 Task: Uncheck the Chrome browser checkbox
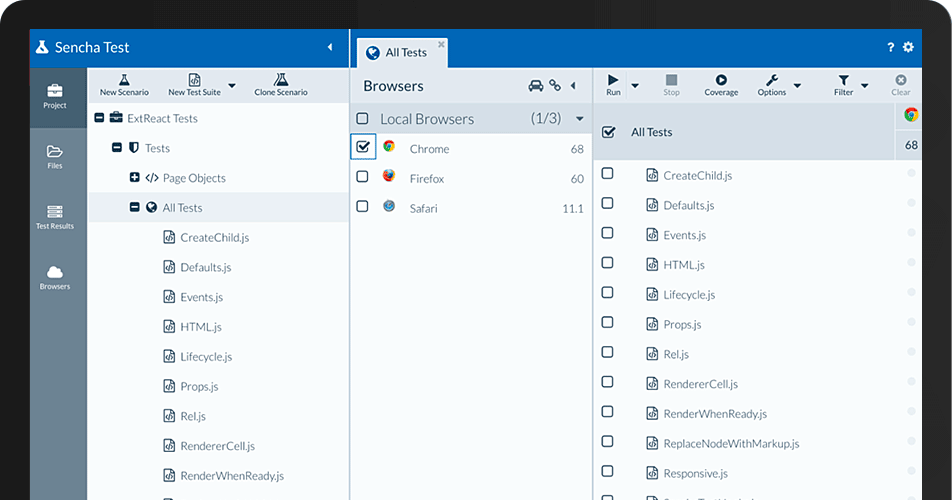point(363,147)
